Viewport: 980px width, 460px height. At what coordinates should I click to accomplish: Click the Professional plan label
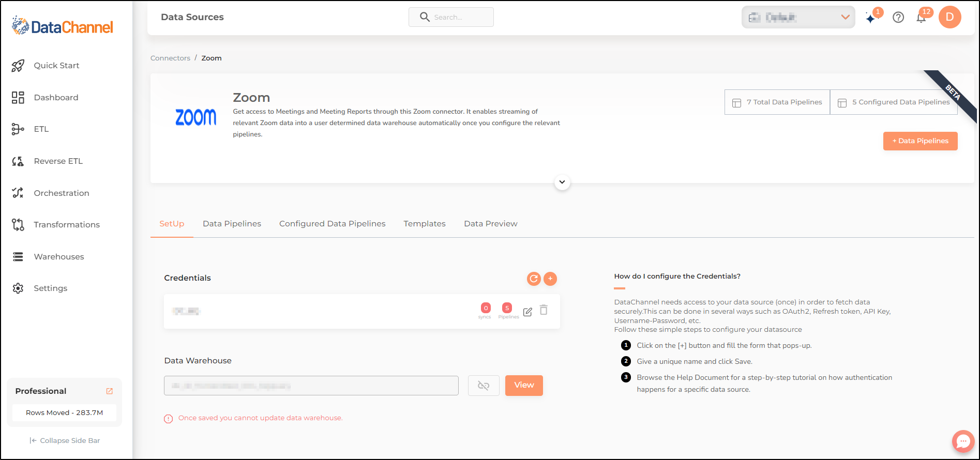[x=41, y=391]
